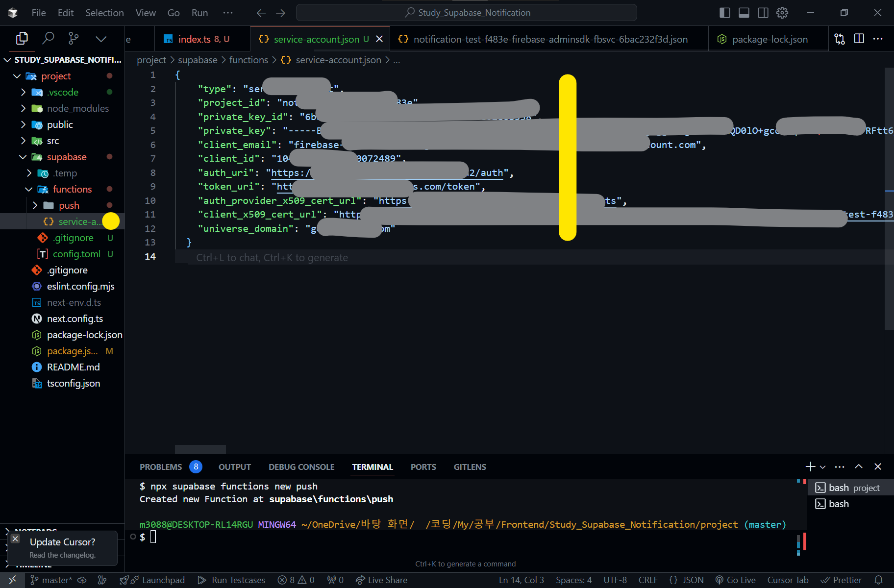Split the editor to the right

[859, 39]
